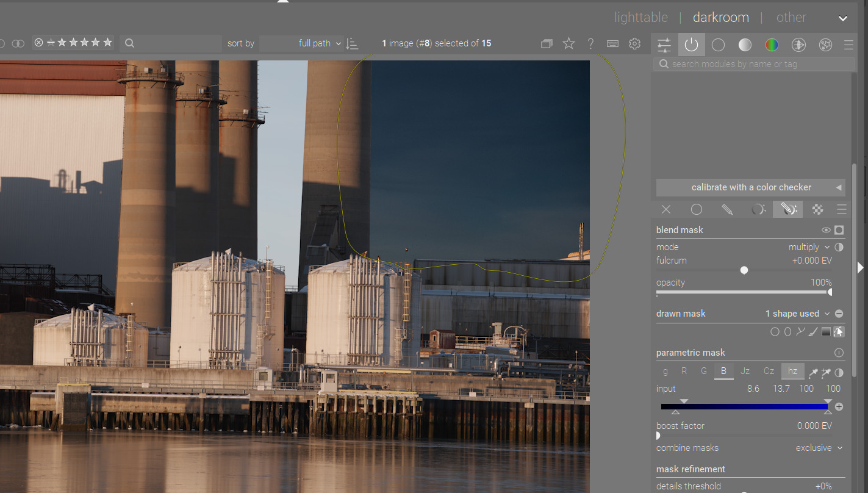Screen dimensions: 868x493
Task: Open global preferences via the gear icon
Action: tap(634, 43)
